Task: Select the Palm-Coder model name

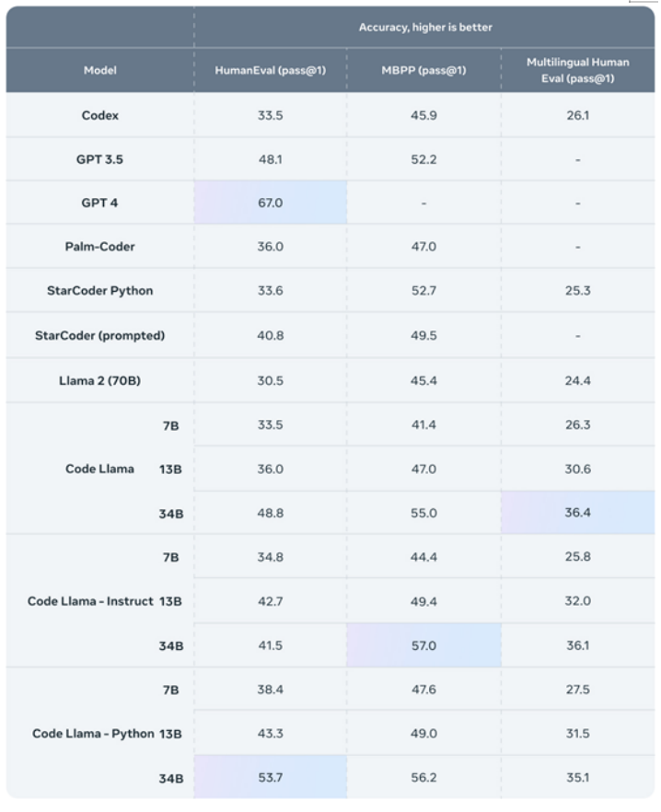Action: [x=100, y=247]
